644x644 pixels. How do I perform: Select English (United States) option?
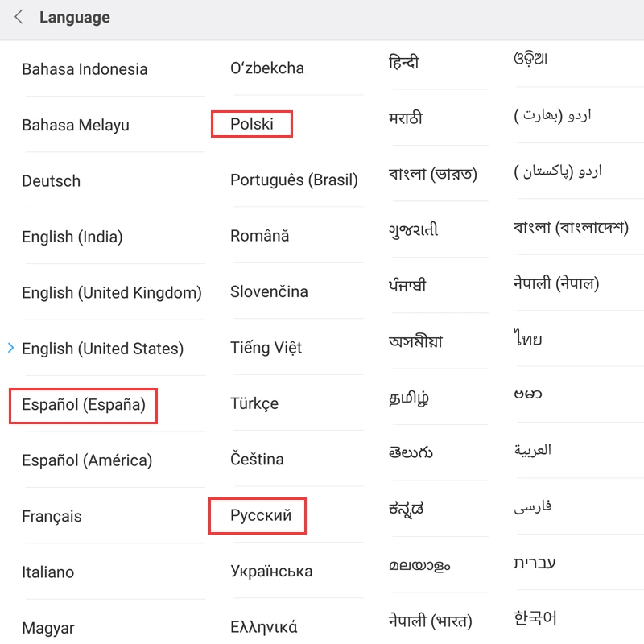103,349
